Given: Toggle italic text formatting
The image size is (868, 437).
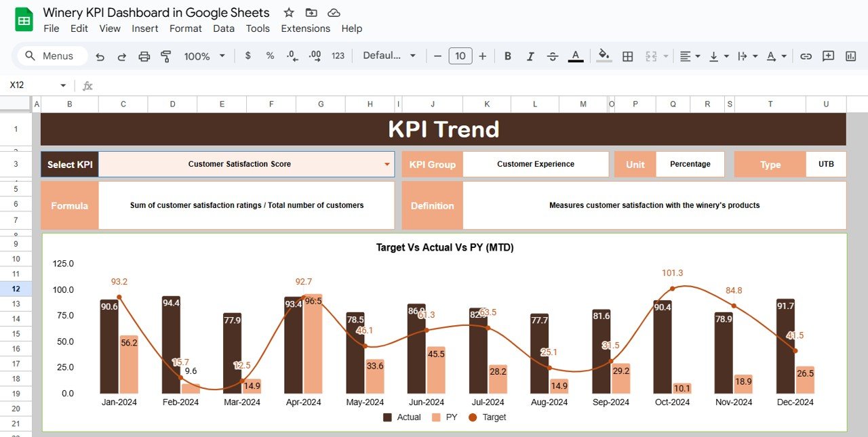Looking at the screenshot, I should click(x=530, y=56).
